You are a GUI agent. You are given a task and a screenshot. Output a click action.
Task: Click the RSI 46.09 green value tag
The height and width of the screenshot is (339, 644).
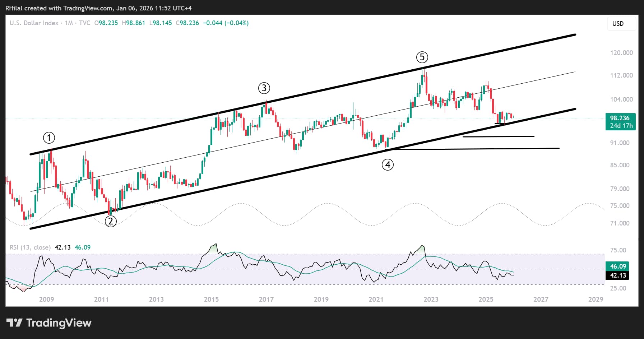click(x=618, y=266)
